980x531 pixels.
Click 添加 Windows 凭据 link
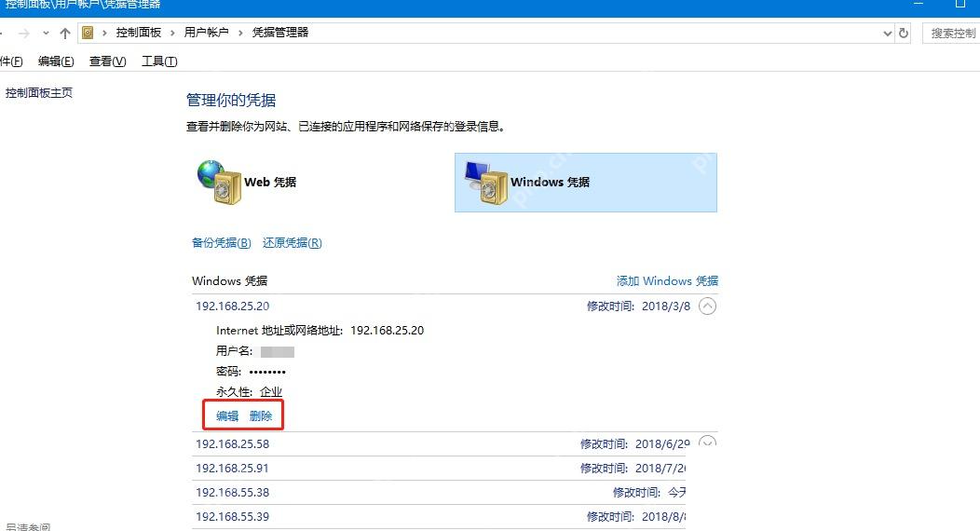(668, 281)
